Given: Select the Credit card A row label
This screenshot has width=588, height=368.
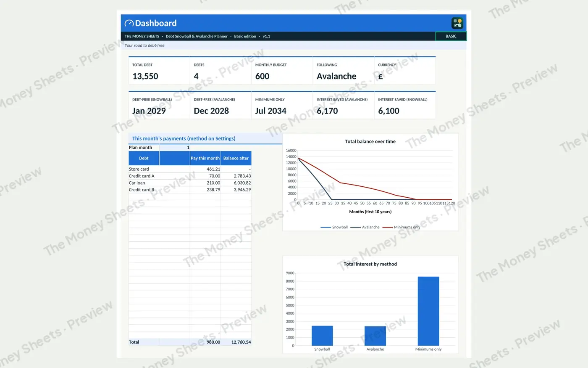Looking at the screenshot, I should tap(142, 176).
